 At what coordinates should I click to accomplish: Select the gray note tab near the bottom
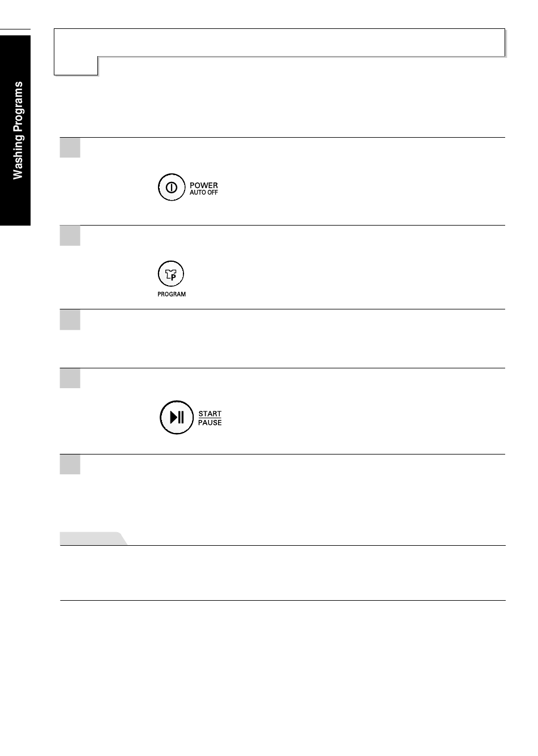tap(93, 538)
